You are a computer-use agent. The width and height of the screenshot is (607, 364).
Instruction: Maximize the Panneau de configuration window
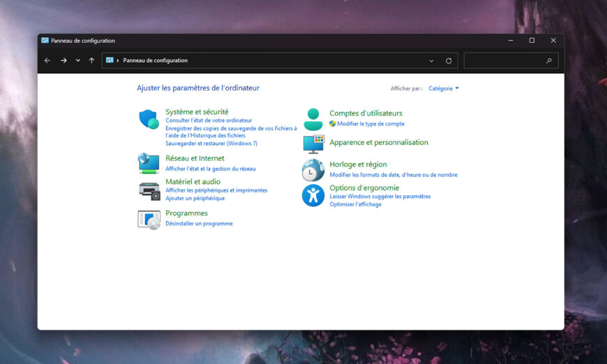click(532, 40)
